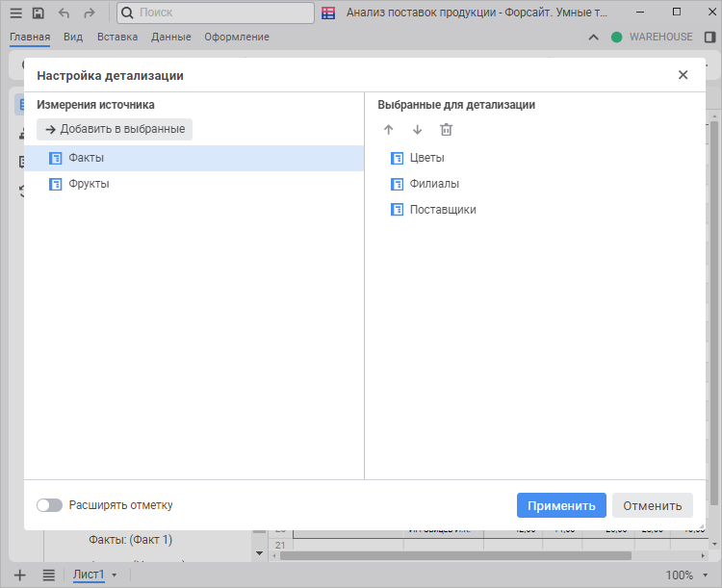722x588 pixels.
Task: Click Добавить в выбранные button
Action: point(115,129)
